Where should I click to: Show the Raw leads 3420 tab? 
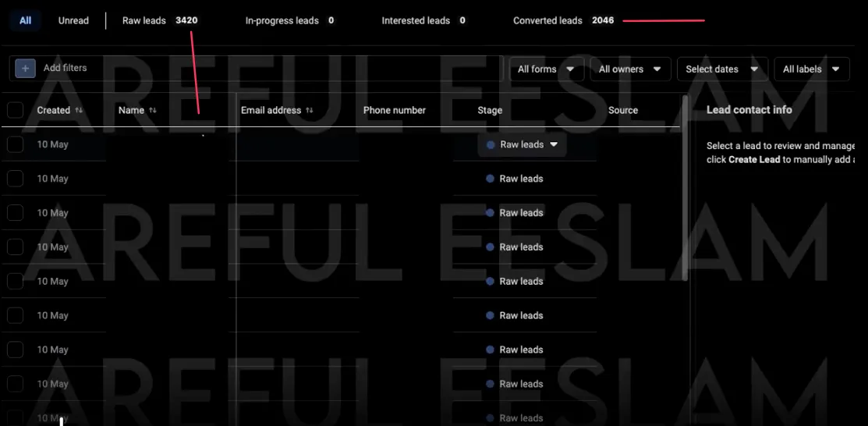click(x=160, y=20)
